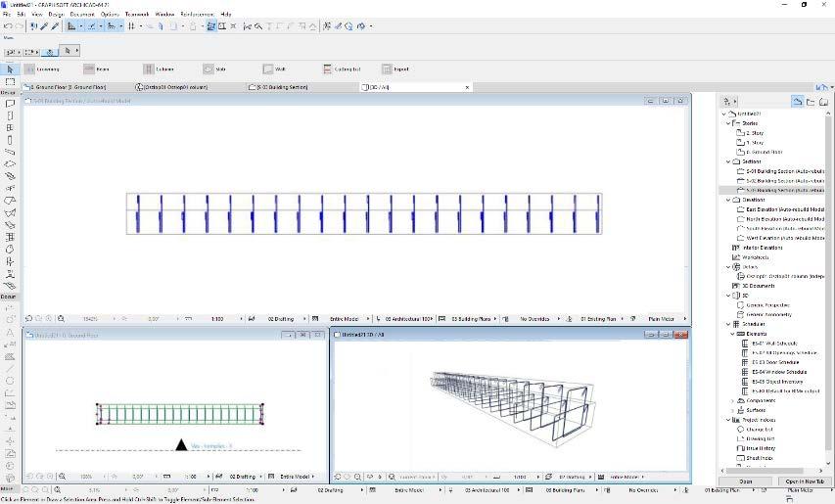Collapse the Schedules folder in Navigator
835x504 pixels.
[x=728, y=324]
